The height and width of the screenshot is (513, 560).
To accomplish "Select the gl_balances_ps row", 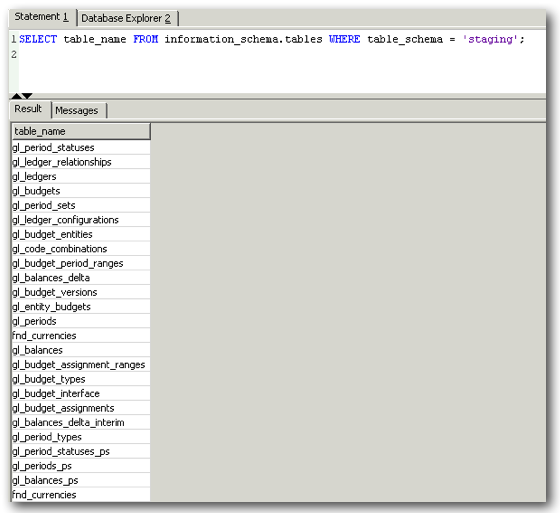I will [81, 480].
